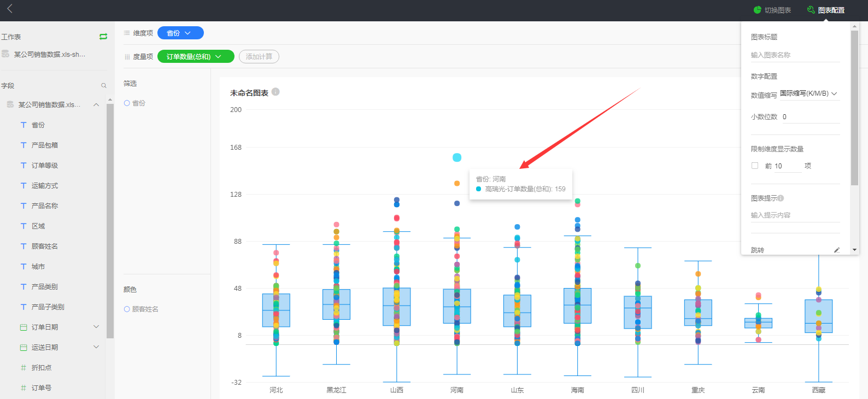Click the large cyan 高瑞光 data point
This screenshot has width=868, height=399.
[457, 157]
